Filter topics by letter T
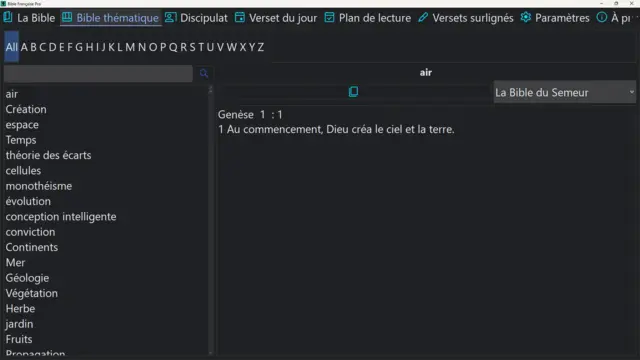 coord(201,47)
